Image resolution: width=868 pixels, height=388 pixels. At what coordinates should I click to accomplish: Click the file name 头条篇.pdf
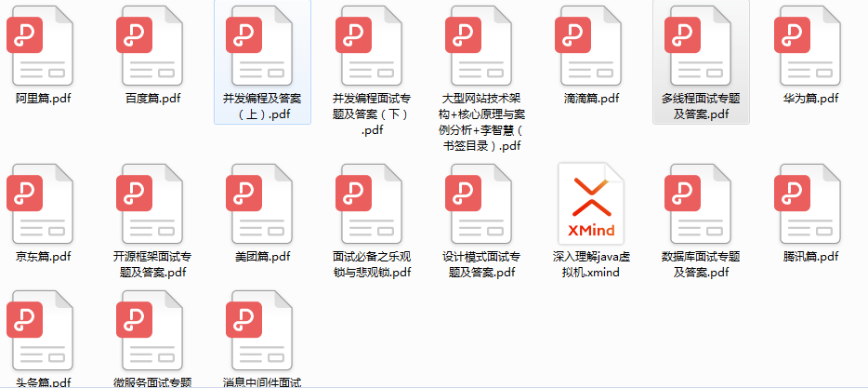pyautogui.click(x=43, y=382)
